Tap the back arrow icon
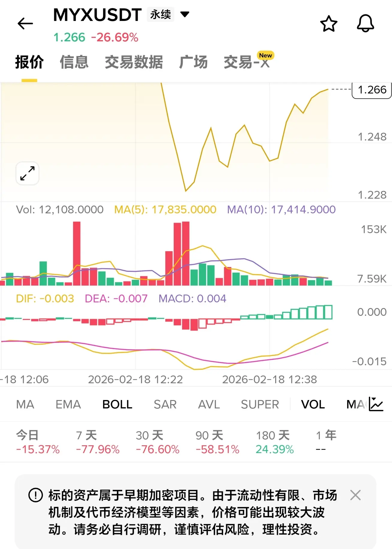392x549 pixels. coord(25,24)
